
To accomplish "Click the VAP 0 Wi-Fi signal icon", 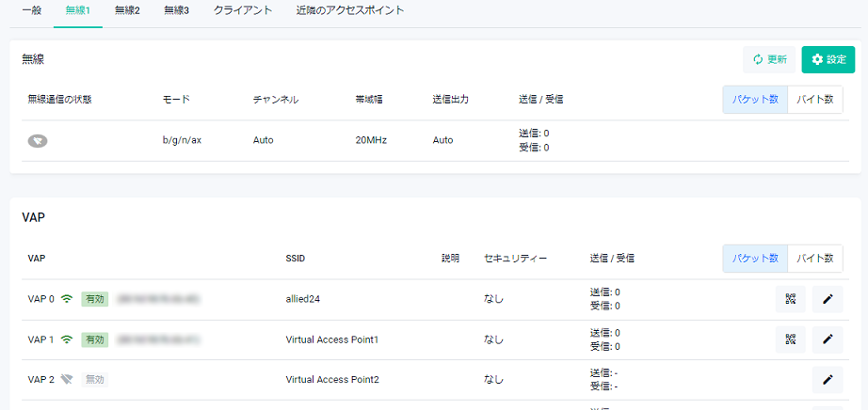I will 67,299.
